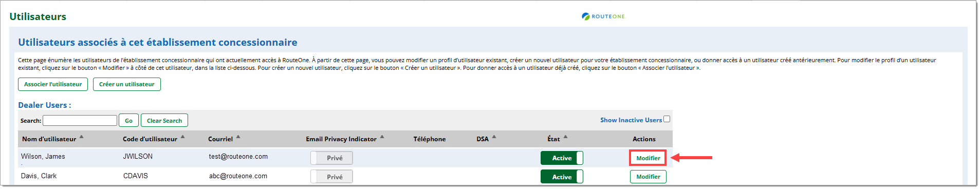Toggle Active state for Clark Davis

pos(562,176)
